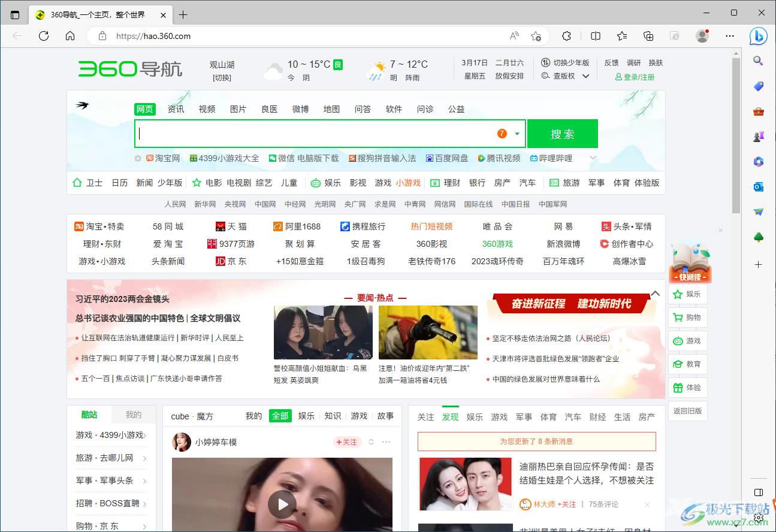Switch to the 我的 panel tab

pos(134,415)
